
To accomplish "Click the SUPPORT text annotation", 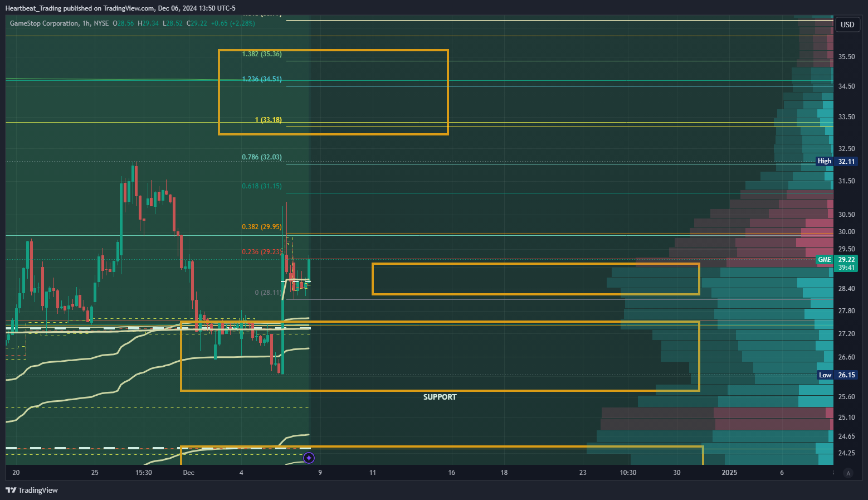I will 440,397.
